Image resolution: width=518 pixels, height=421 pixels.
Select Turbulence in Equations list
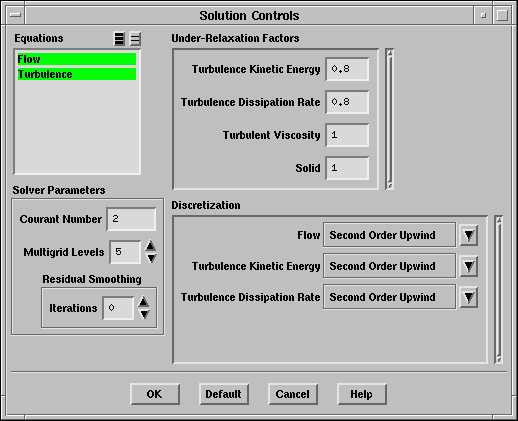(x=77, y=74)
